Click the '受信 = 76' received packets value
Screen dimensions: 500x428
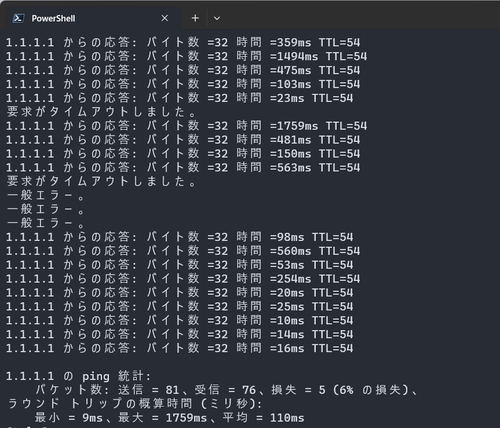[225, 390]
